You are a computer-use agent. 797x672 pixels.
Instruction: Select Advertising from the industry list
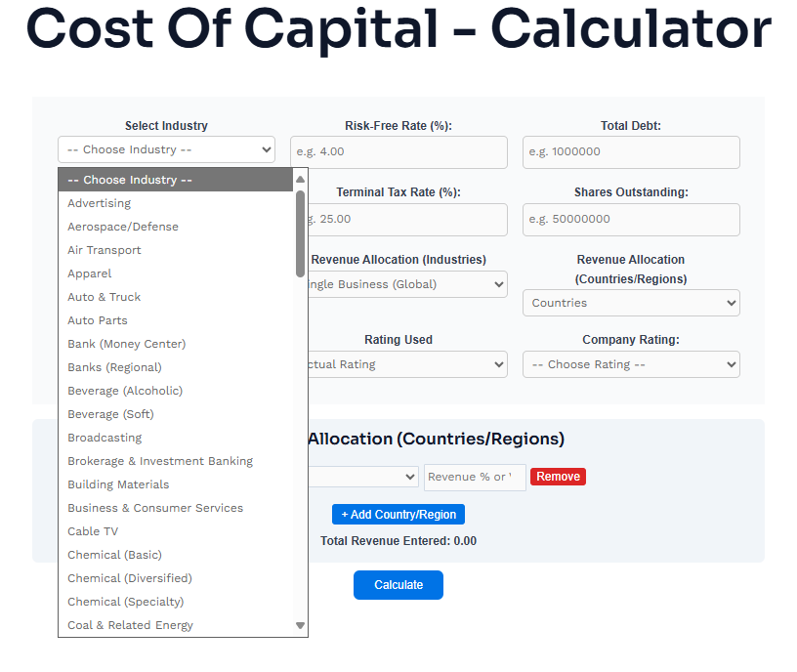99,203
